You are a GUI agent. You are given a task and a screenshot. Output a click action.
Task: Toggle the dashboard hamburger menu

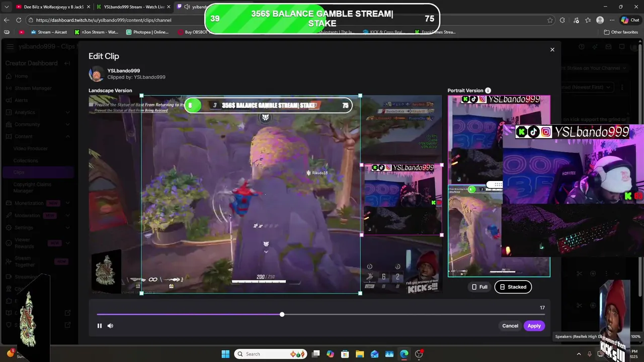tap(10, 47)
